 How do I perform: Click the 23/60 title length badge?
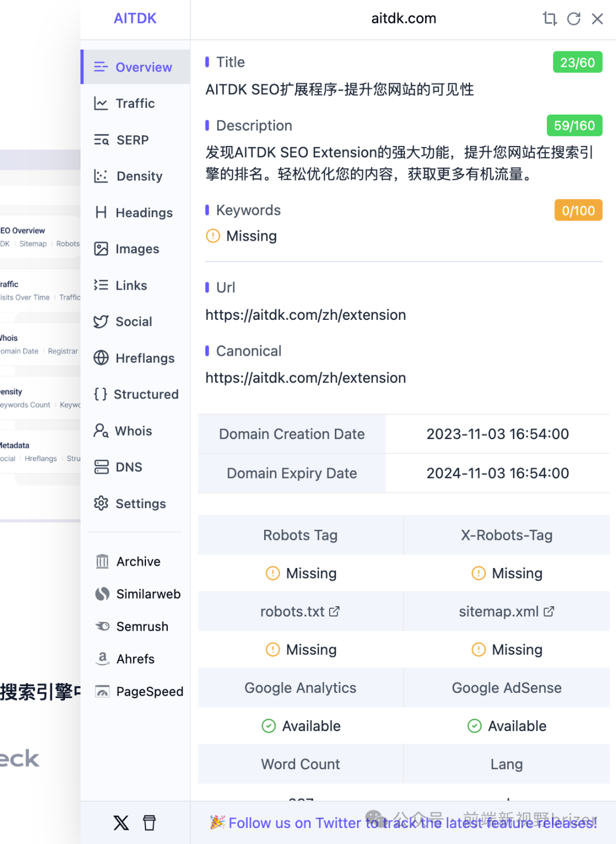coord(577,62)
